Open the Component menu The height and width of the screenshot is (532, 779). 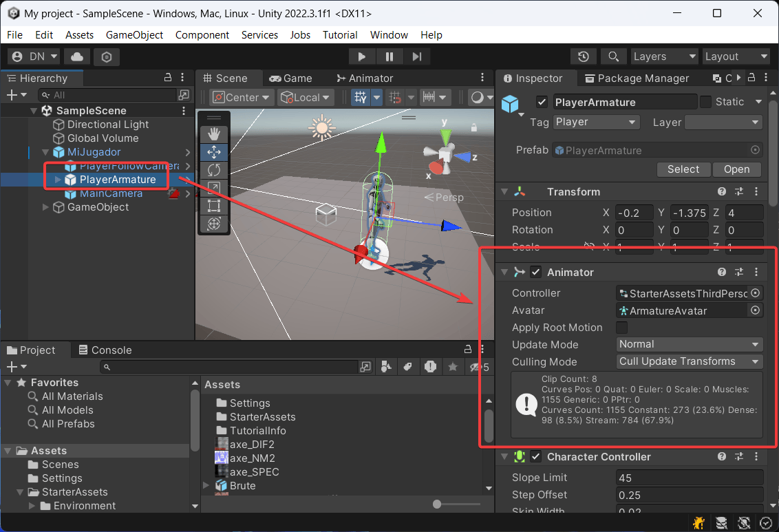click(x=202, y=35)
